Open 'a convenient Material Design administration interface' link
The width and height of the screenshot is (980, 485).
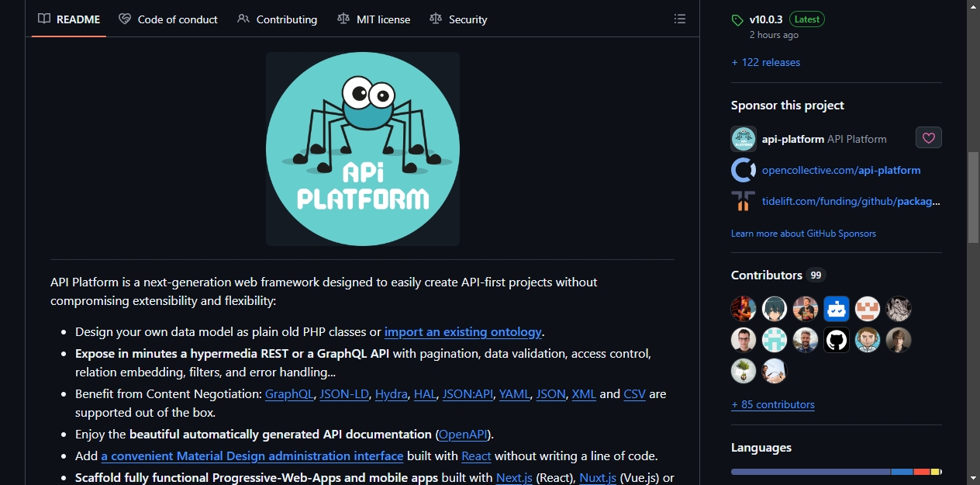[x=252, y=456]
